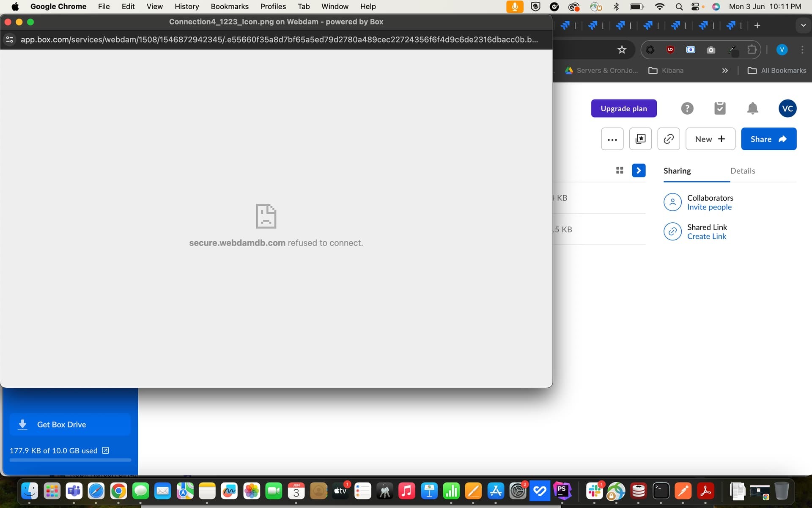Click Invite people link

(x=709, y=207)
